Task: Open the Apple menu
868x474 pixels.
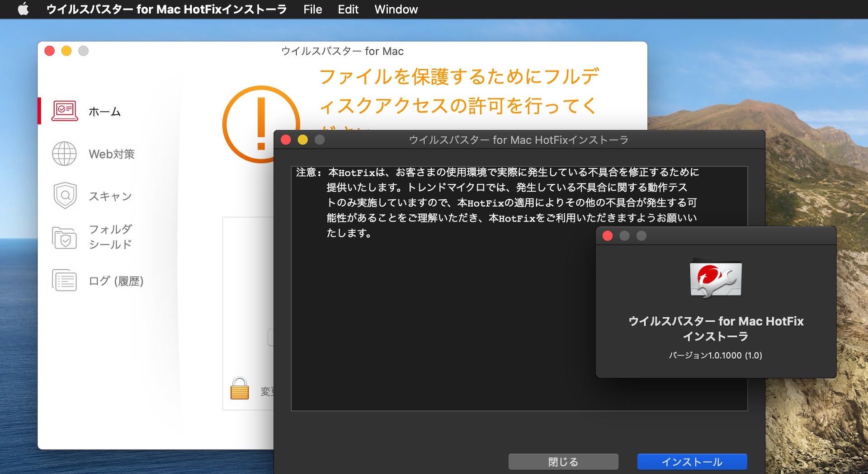Action: click(x=23, y=9)
